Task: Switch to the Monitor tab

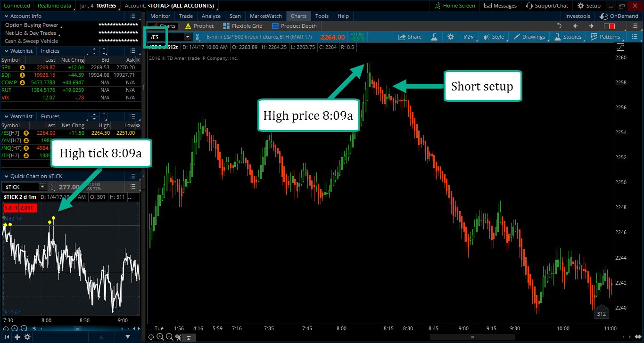Action: click(160, 16)
